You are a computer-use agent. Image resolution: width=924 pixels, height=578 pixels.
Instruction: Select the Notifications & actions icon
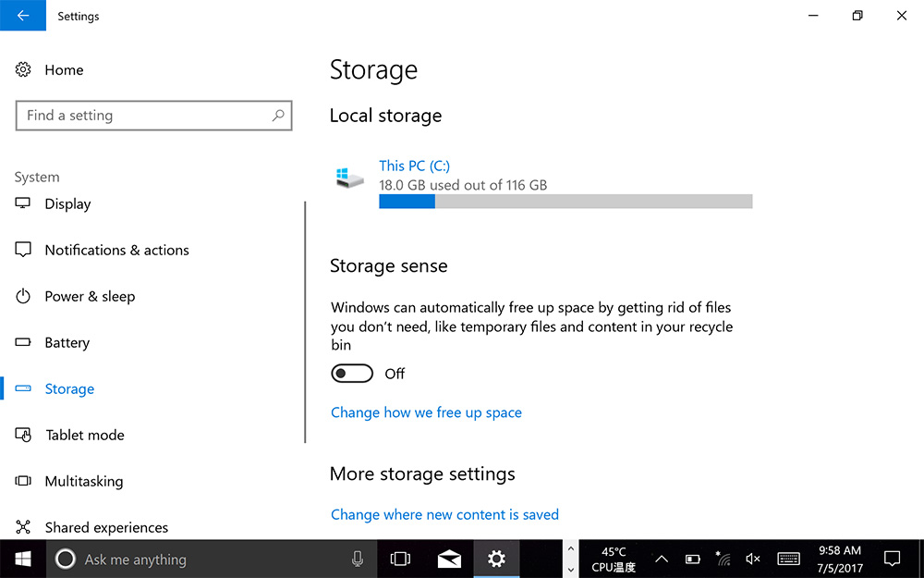(x=23, y=250)
